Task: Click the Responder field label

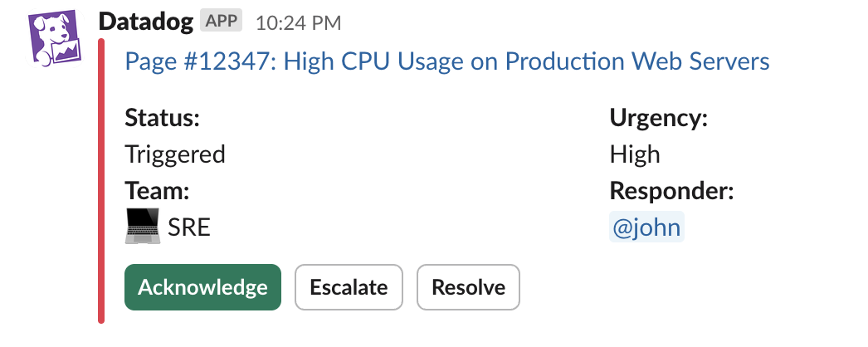Action: tap(671, 192)
